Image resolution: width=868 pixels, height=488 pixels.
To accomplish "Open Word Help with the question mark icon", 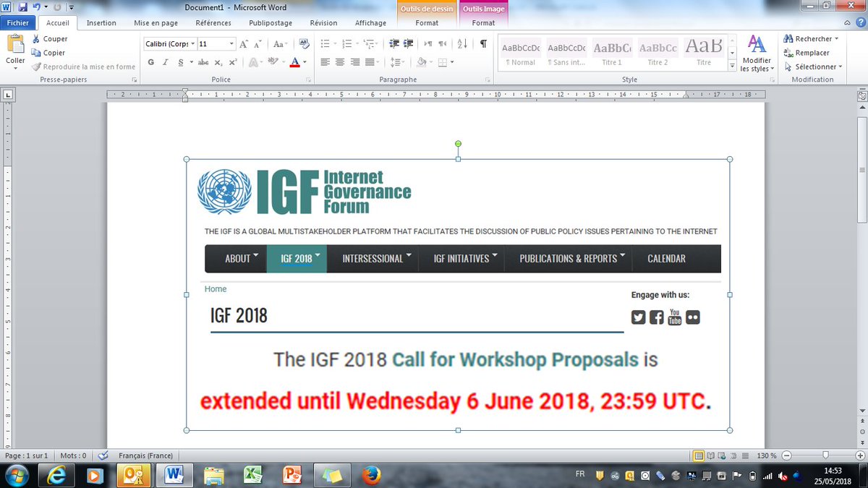I will tap(861, 23).
